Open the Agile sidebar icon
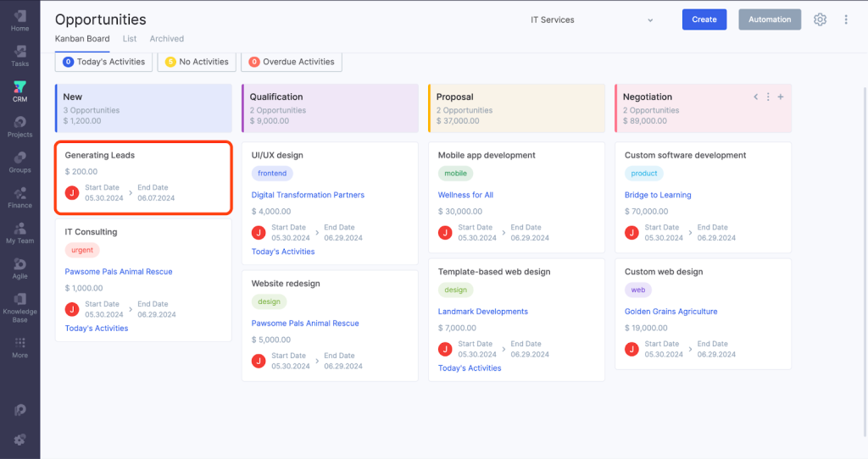This screenshot has height=459, width=868. click(x=19, y=268)
